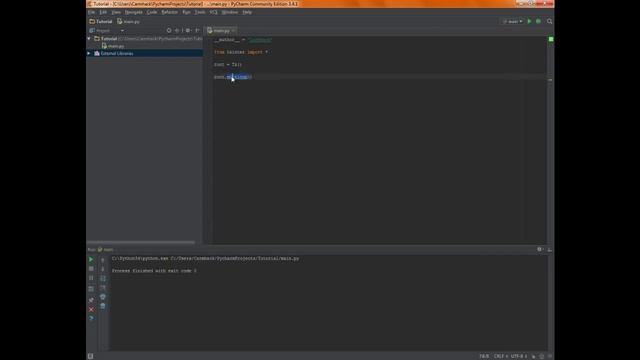Click the 'Process finished with exit code' console line

pos(154,271)
